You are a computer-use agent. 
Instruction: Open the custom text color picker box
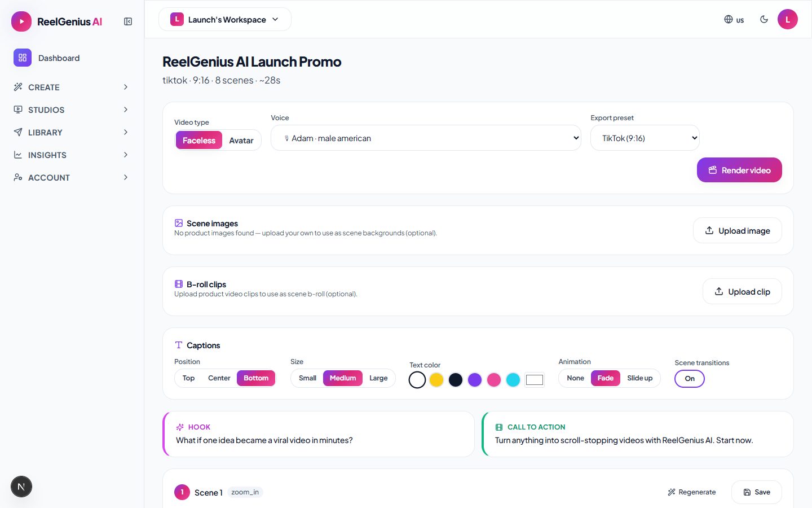tap(535, 380)
